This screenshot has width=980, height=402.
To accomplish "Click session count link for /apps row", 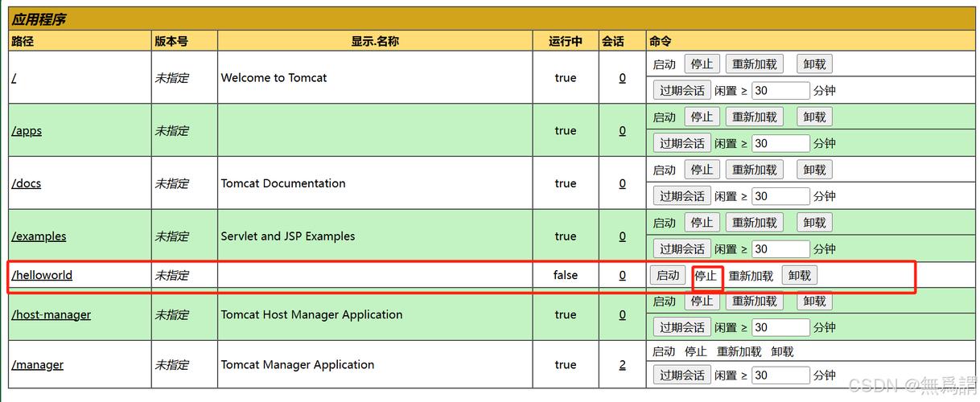I will click(x=622, y=131).
